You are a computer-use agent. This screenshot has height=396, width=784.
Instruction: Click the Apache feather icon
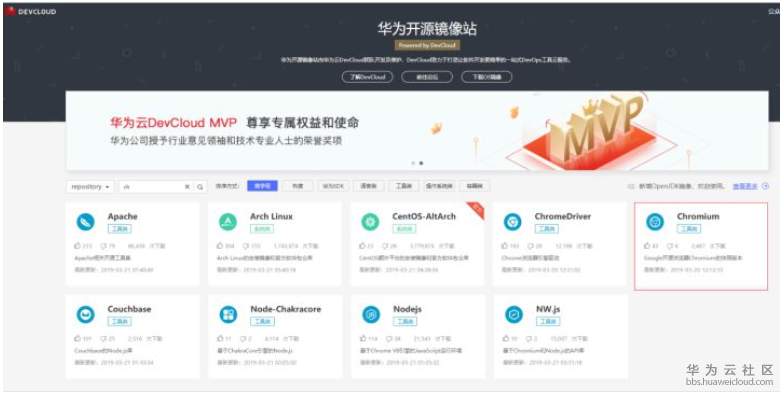pyautogui.click(x=86, y=222)
